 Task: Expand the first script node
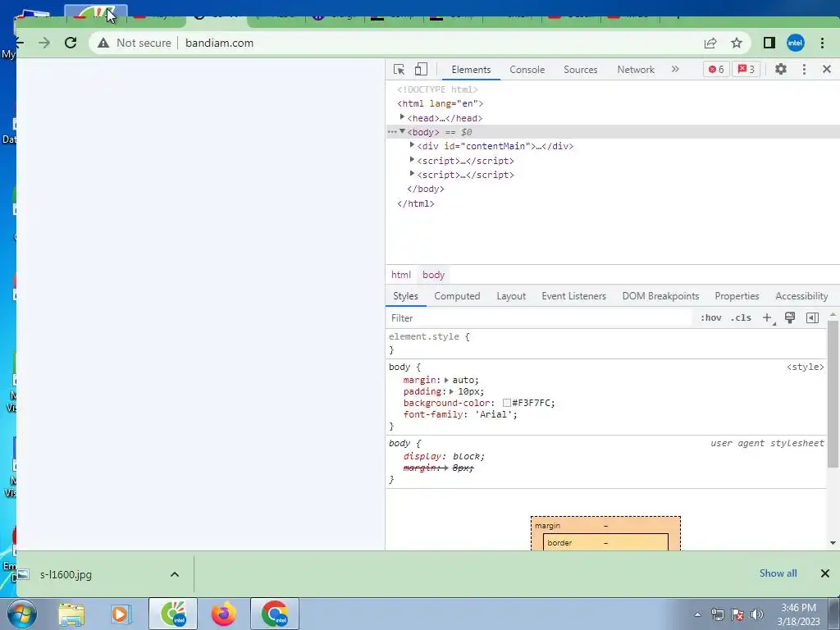click(x=412, y=160)
